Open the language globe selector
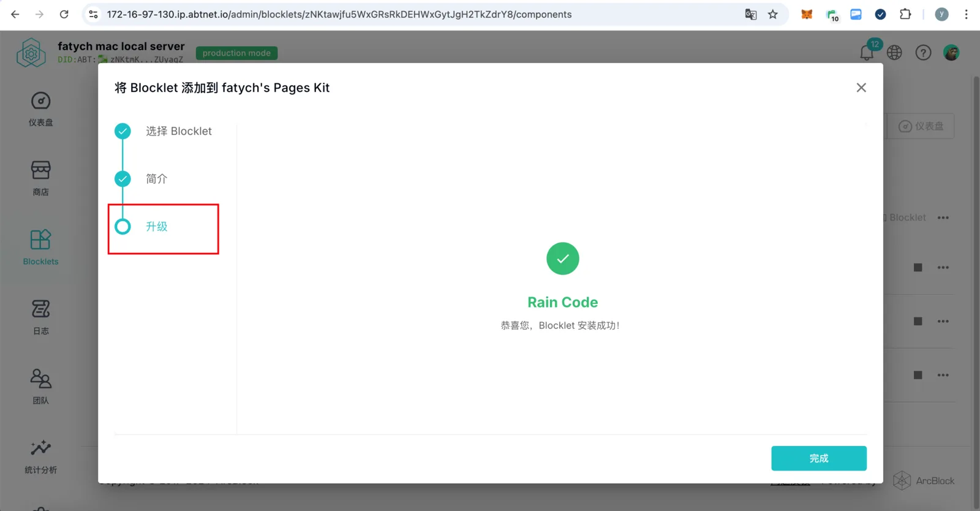The image size is (980, 511). click(894, 53)
